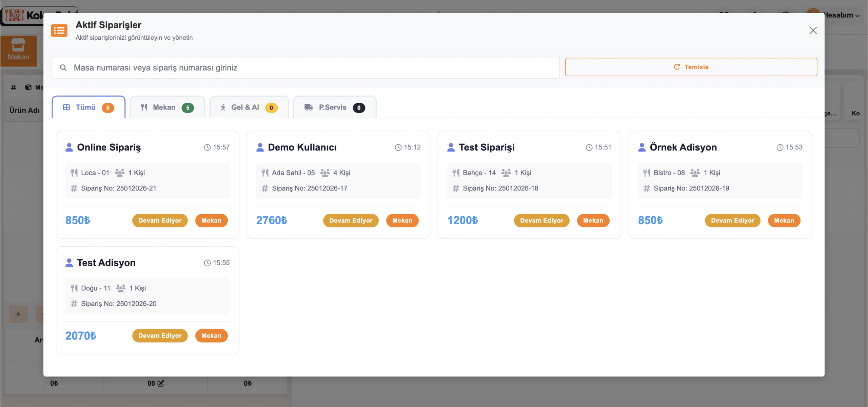
Task: Click the orange Aktif Siparişler list icon
Action: (59, 30)
